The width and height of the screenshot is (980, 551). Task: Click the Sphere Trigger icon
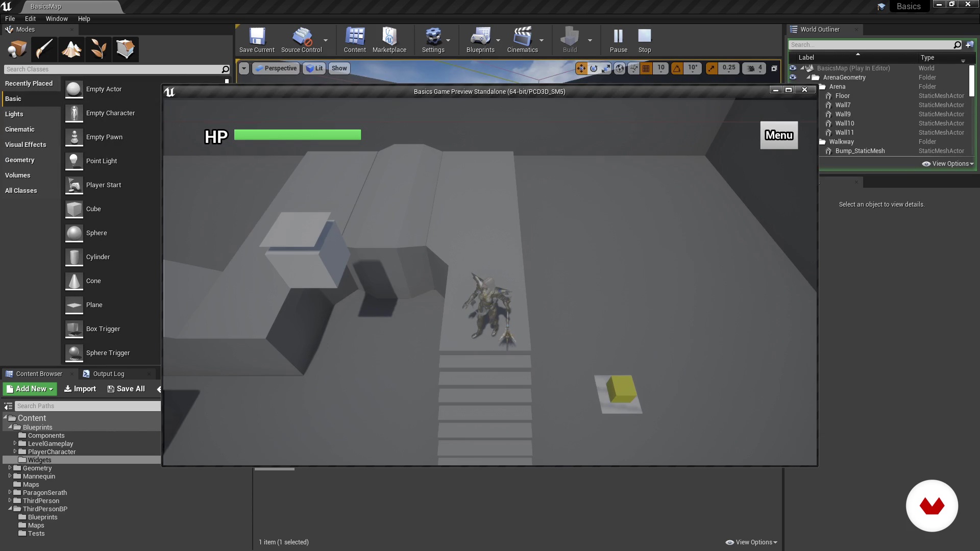click(74, 353)
